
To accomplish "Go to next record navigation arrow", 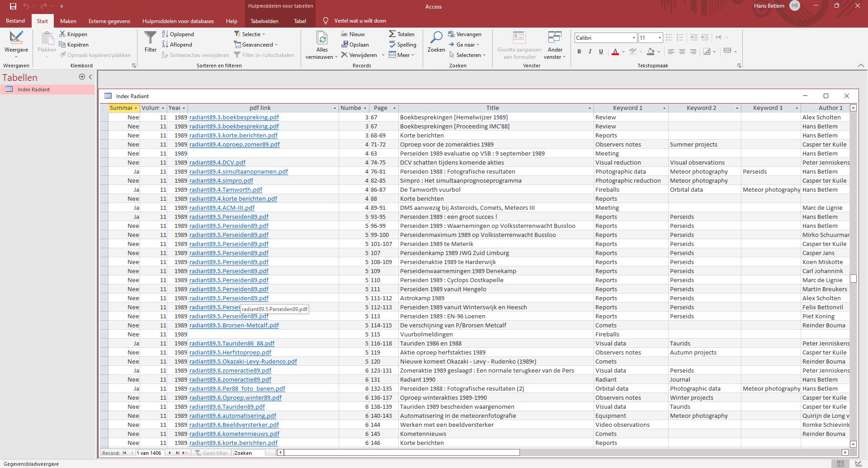I will pyautogui.click(x=170, y=453).
